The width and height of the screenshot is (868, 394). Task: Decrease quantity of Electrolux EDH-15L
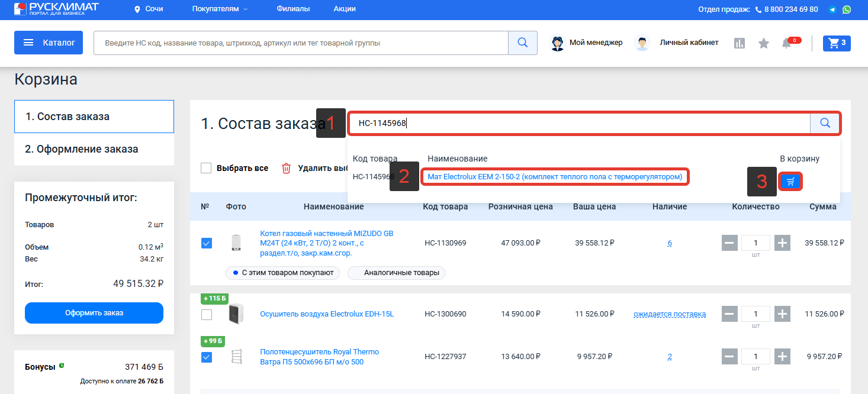coord(729,314)
